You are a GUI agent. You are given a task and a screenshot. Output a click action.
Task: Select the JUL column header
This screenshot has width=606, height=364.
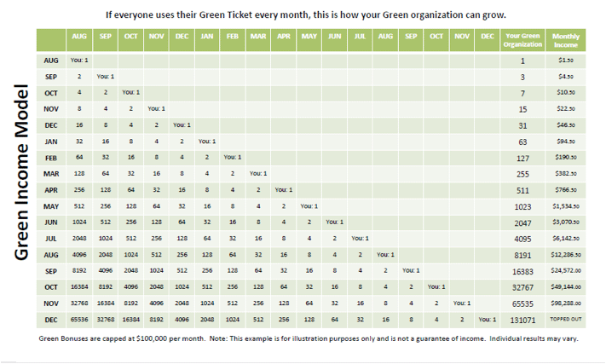[x=361, y=37]
